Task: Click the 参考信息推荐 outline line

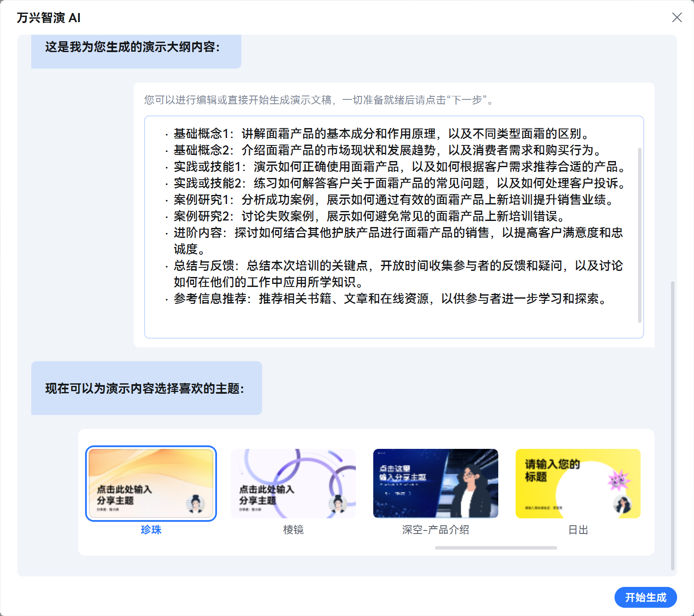Action: coord(391,298)
